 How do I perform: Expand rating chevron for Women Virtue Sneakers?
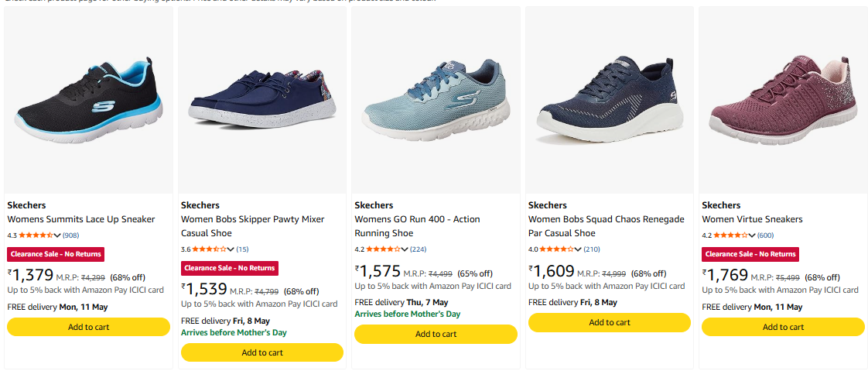(x=752, y=235)
